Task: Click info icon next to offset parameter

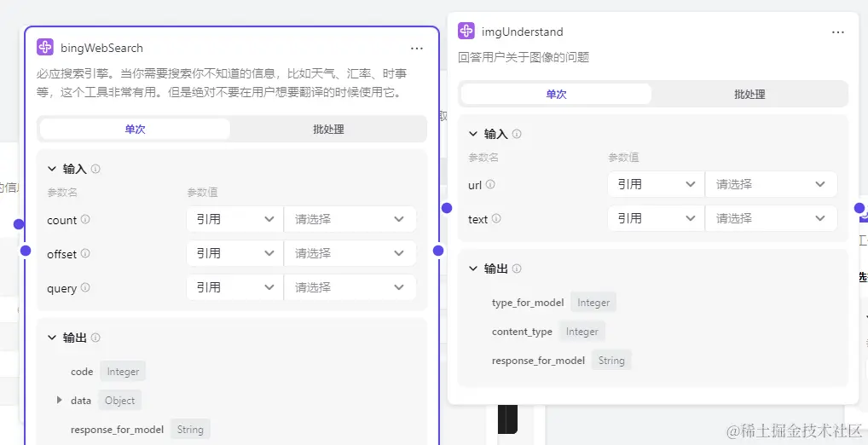Action: [x=85, y=253]
